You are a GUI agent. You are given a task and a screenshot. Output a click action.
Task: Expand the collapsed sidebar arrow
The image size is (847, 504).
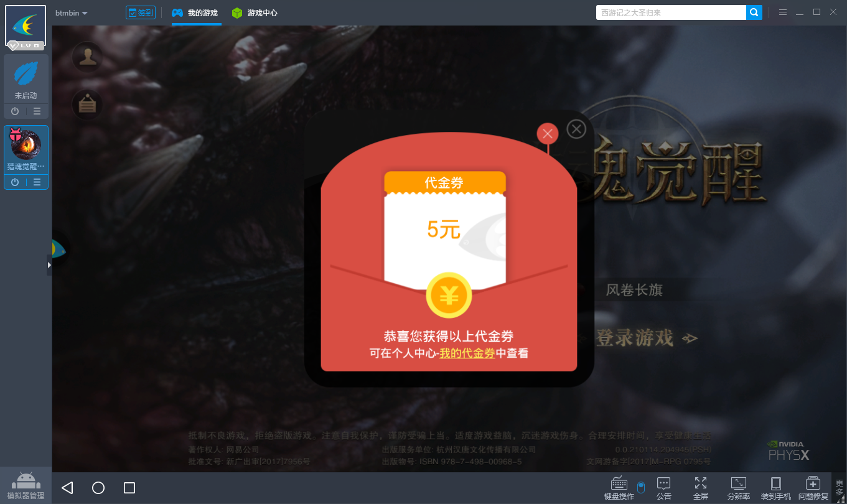(x=49, y=264)
